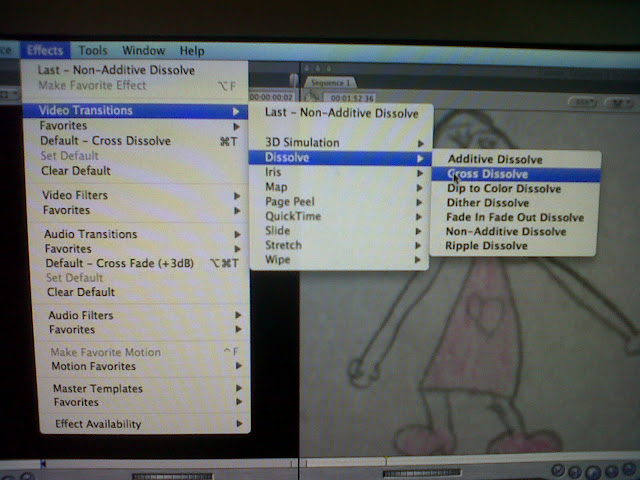Click the Canvas jog control below scrubber

pyautogui.click(x=422, y=473)
